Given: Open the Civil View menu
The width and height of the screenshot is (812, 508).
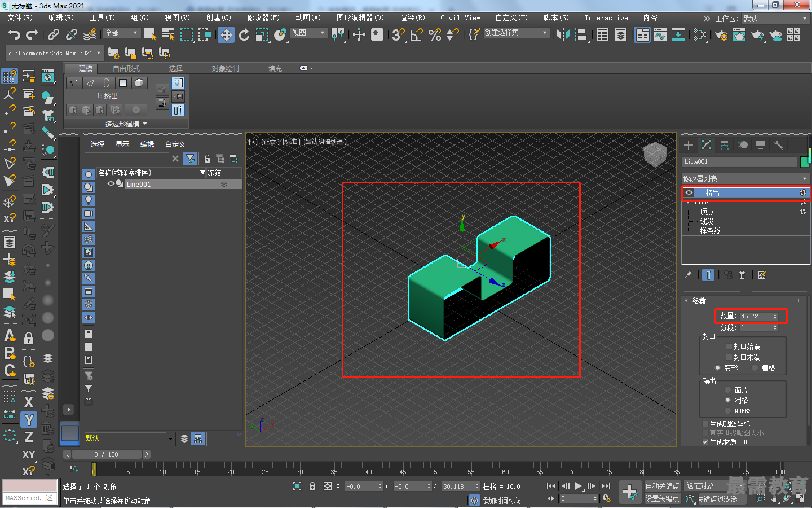Looking at the screenshot, I should click(x=461, y=18).
